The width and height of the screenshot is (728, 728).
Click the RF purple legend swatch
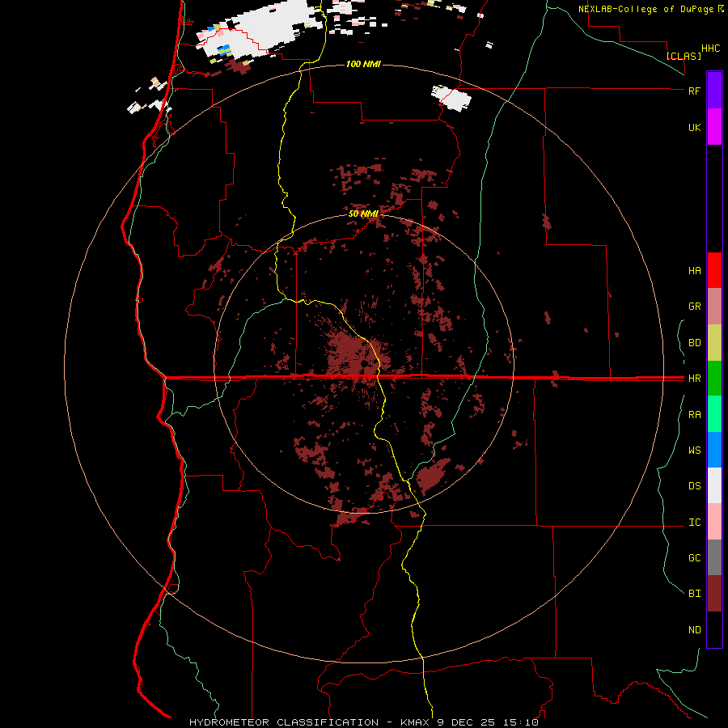point(714,90)
